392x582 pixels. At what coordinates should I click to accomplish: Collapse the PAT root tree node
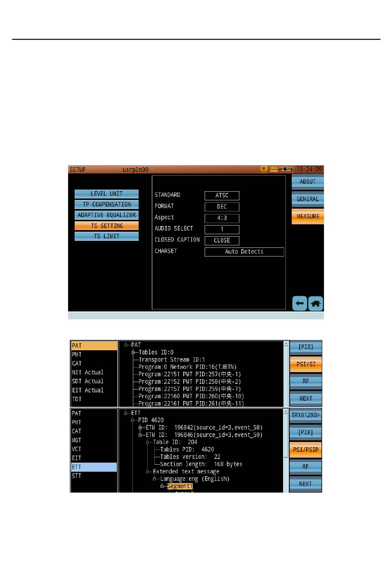pos(126,345)
